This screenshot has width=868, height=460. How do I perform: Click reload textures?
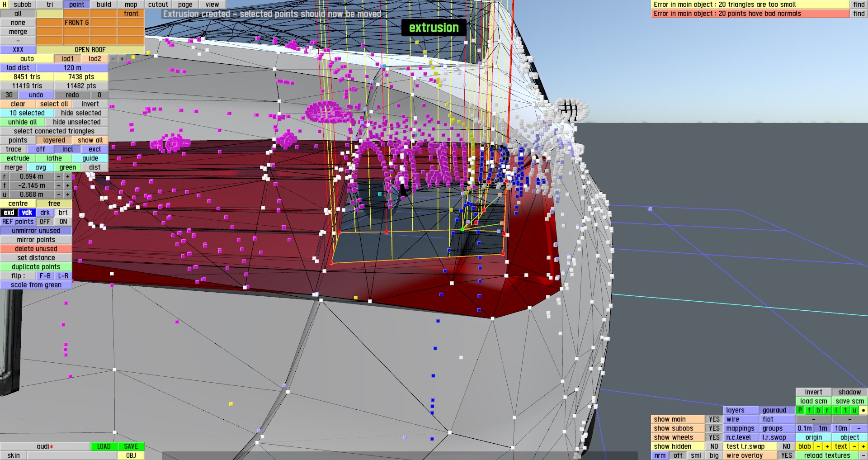(827, 455)
